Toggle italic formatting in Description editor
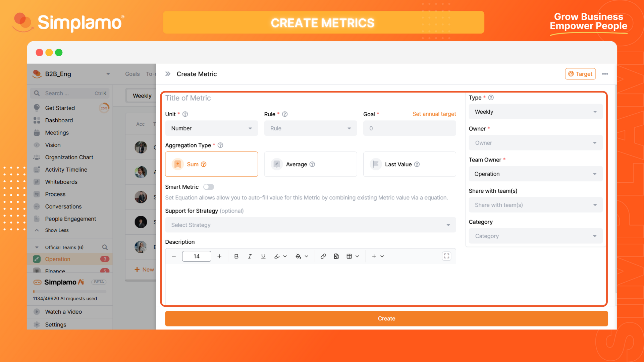 [250, 256]
